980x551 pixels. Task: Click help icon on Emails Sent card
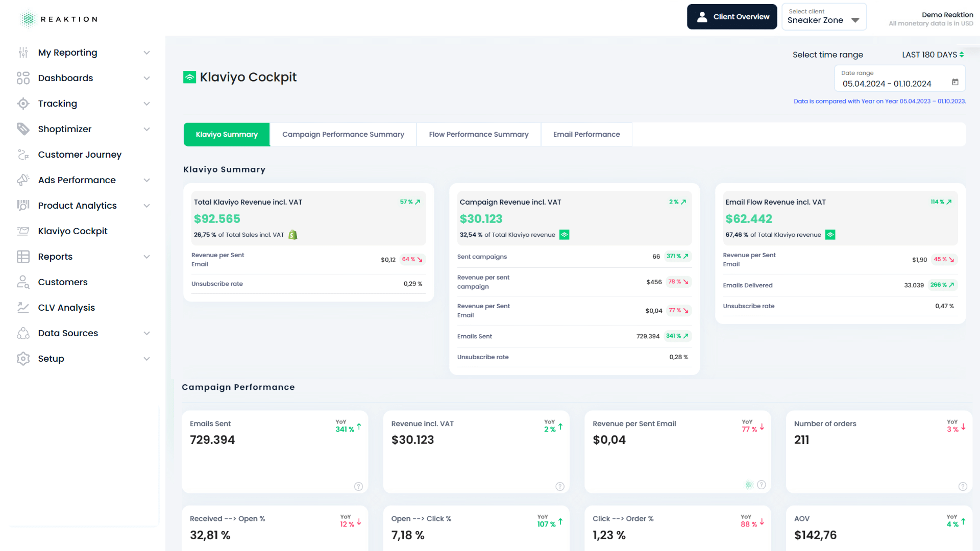point(358,486)
